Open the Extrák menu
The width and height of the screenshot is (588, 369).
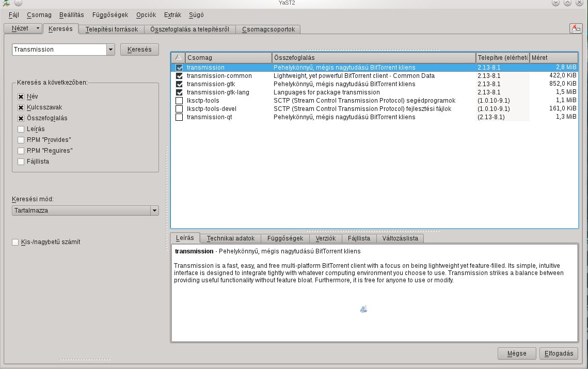[x=172, y=15]
